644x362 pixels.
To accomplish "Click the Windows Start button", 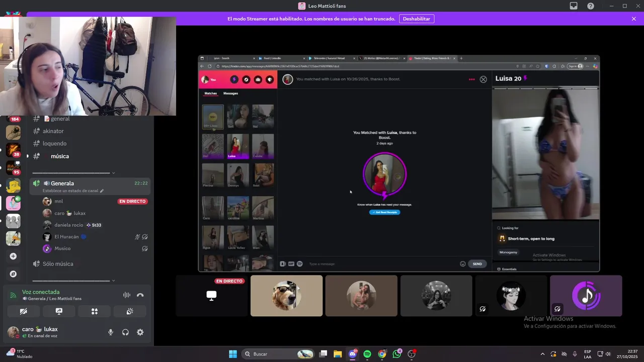I will click(233, 354).
